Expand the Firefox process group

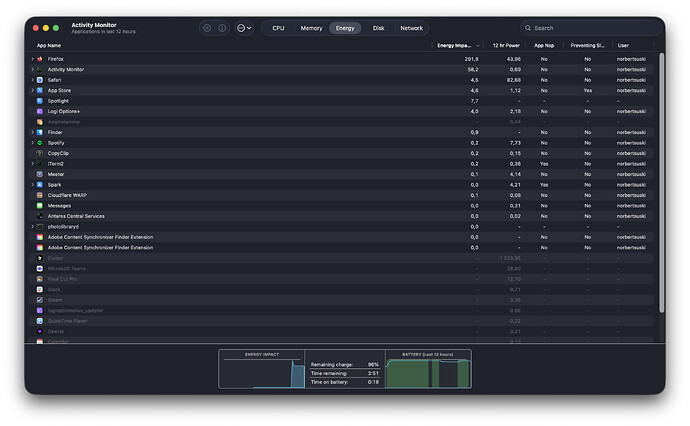(33, 59)
